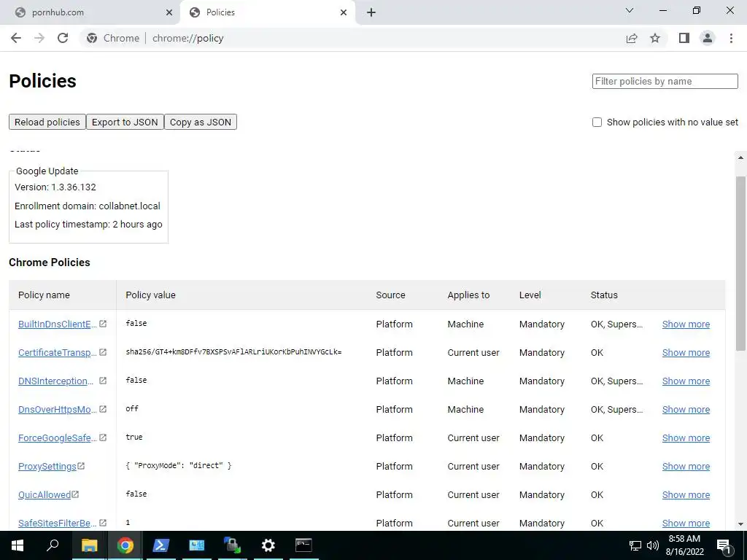Screen dimensions: 747x560
Task: Open the profile avatar icon
Action: (x=708, y=38)
